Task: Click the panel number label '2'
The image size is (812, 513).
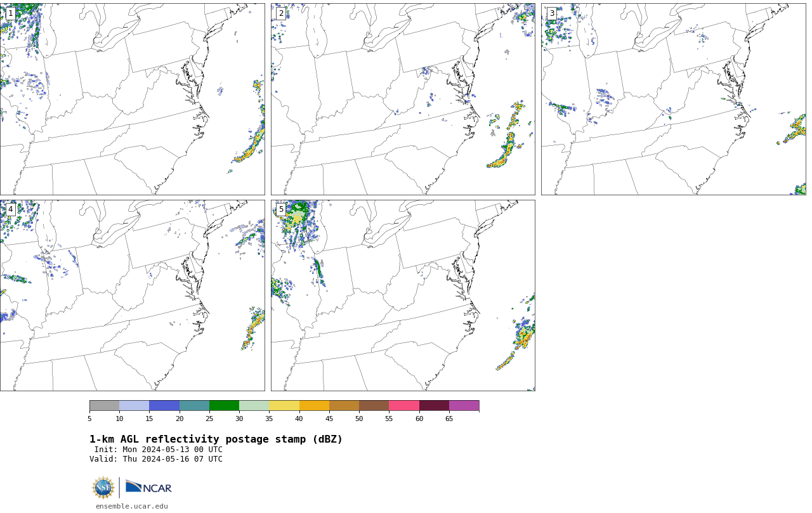Action: 281,13
